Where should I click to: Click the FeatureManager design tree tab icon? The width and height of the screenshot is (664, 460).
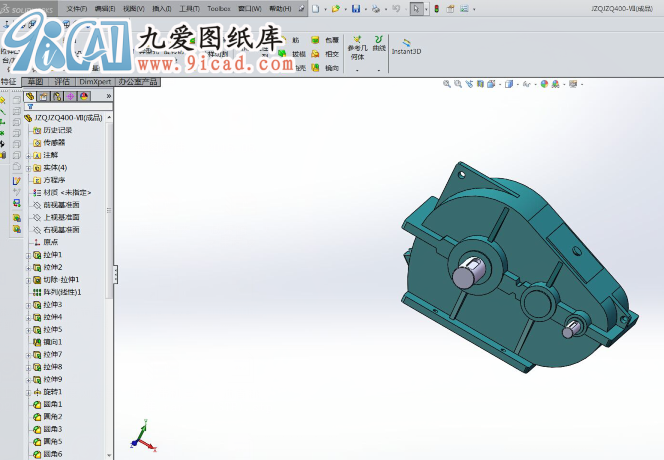[30, 96]
